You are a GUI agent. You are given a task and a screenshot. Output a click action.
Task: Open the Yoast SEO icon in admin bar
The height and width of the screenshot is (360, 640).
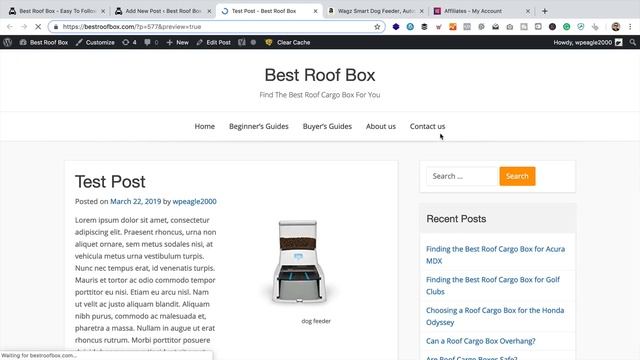(242, 42)
